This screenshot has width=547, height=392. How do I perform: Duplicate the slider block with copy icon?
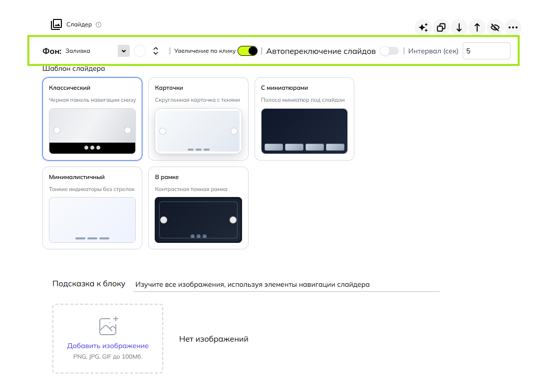[441, 27]
